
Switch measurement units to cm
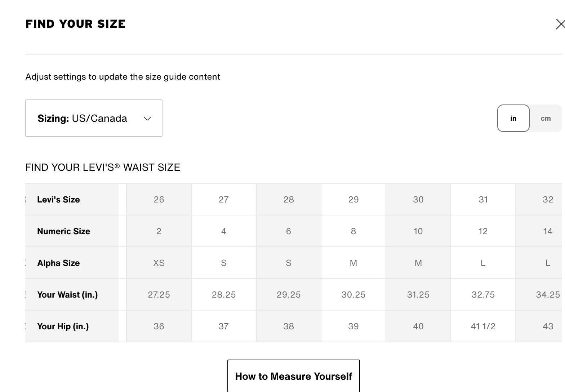546,118
